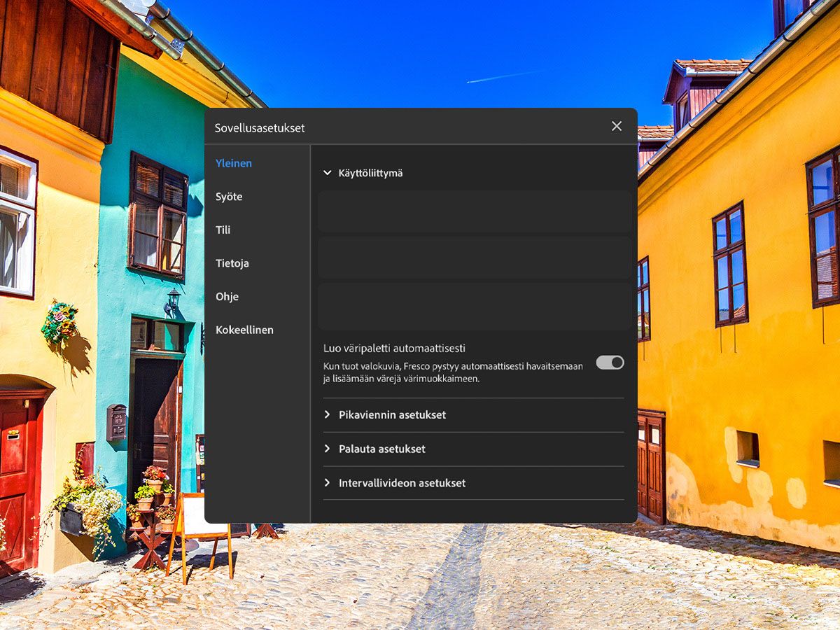Go to the Ohje section
Image resolution: width=840 pixels, height=630 pixels.
(227, 296)
